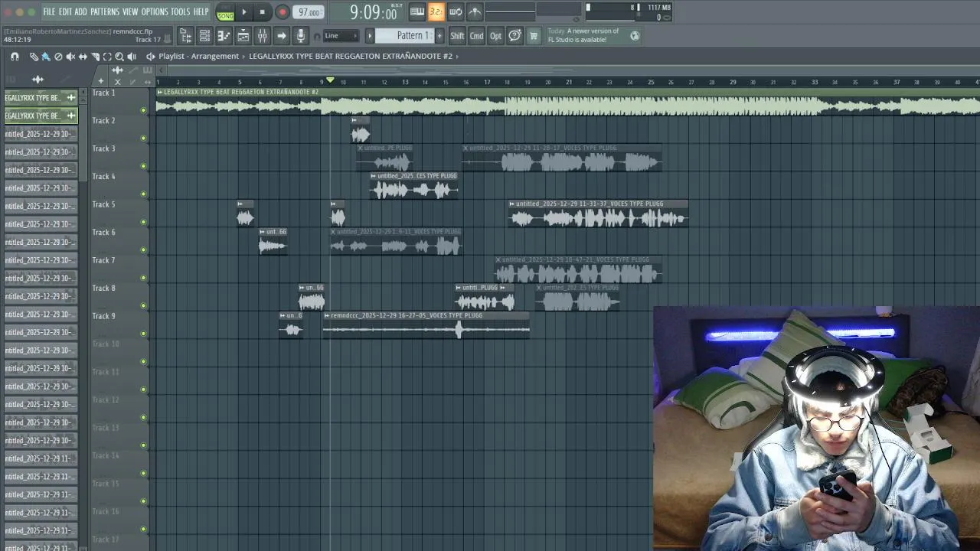Select the Delete tool in playlist toolbar
Viewport: 980px width, 551px height.
coord(58,57)
